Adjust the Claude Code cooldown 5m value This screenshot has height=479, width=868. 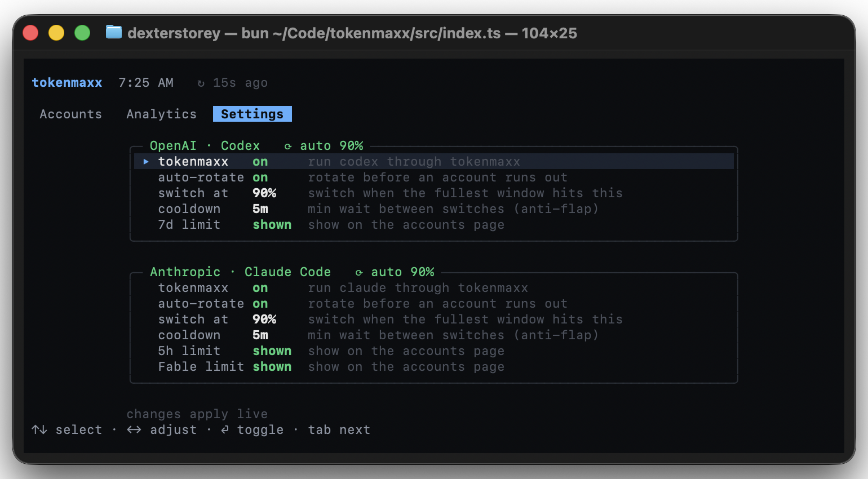[260, 335]
